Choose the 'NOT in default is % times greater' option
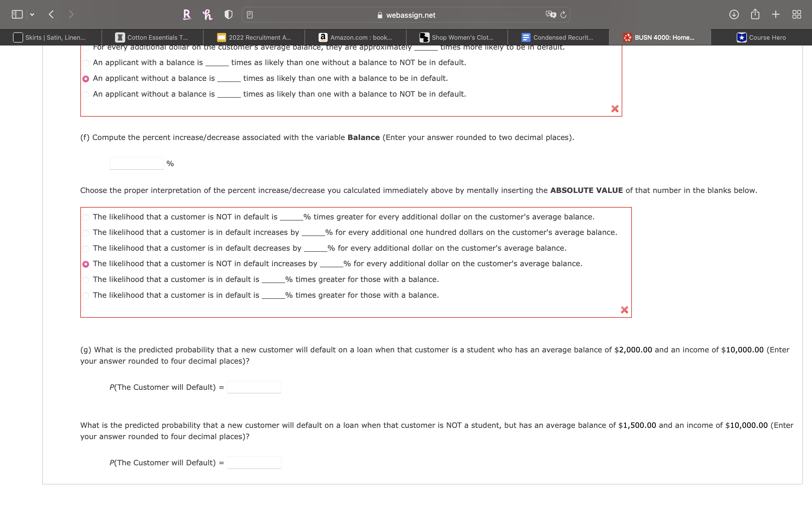 (x=86, y=217)
